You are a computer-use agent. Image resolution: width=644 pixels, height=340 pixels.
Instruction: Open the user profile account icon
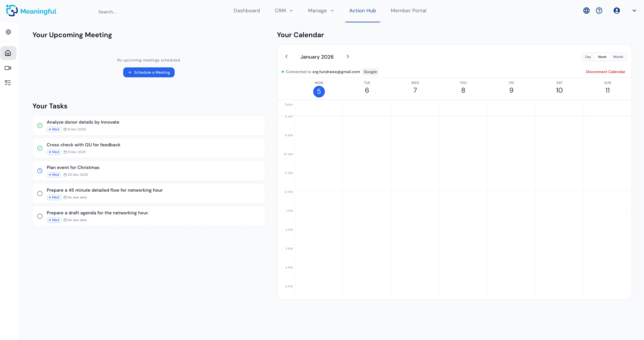(x=616, y=11)
